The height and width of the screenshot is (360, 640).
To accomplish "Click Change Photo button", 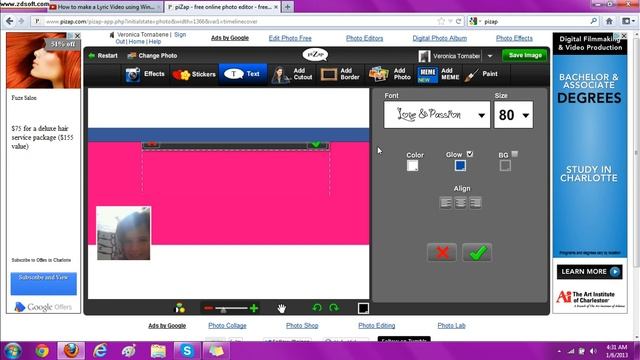I will (152, 56).
